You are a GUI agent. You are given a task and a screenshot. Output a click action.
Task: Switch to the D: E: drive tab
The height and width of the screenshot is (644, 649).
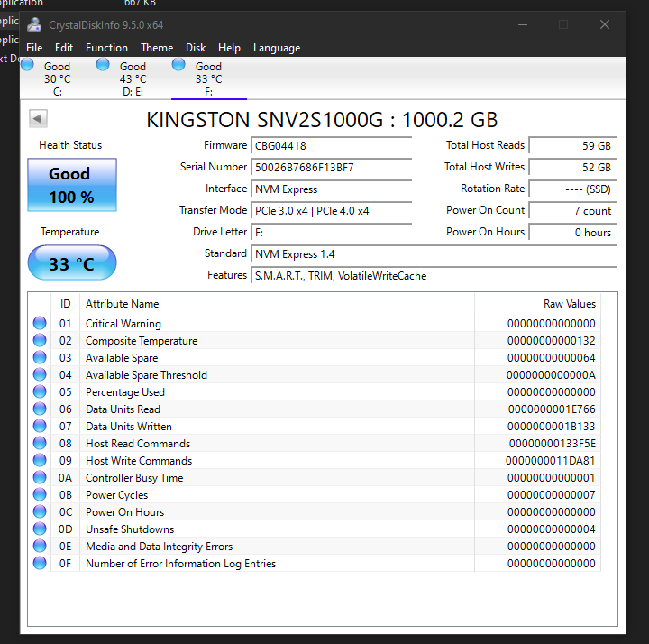[x=133, y=78]
